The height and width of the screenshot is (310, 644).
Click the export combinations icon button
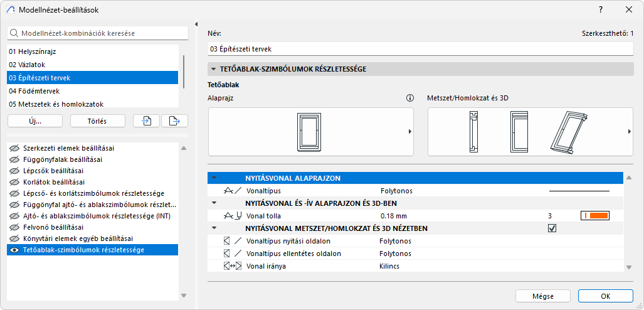point(174,121)
